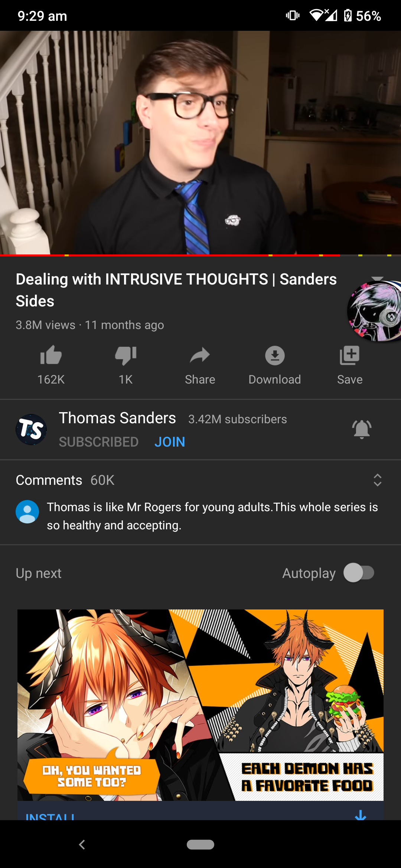Tap the commenter's blue profile avatar
Viewport: 401px width, 868px height.
pos(27,512)
